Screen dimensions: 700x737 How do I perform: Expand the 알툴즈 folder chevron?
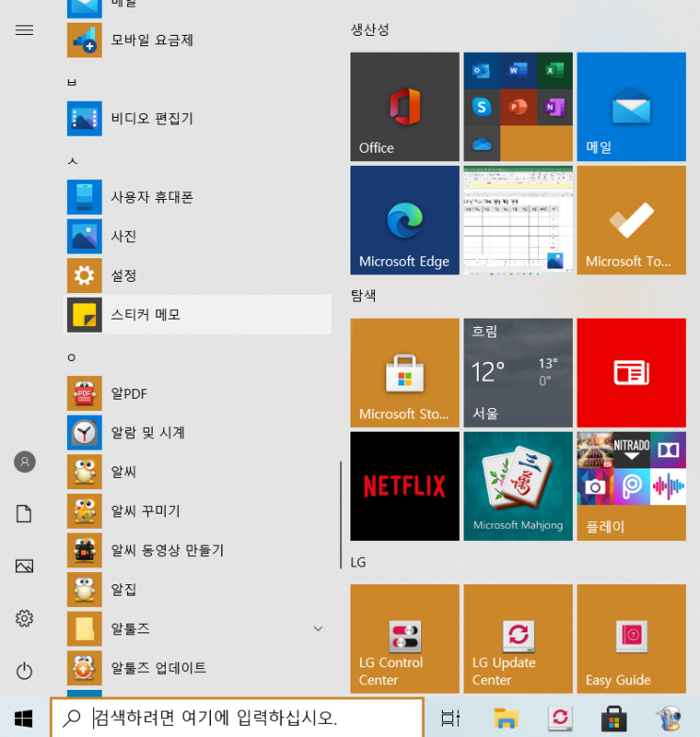(318, 629)
